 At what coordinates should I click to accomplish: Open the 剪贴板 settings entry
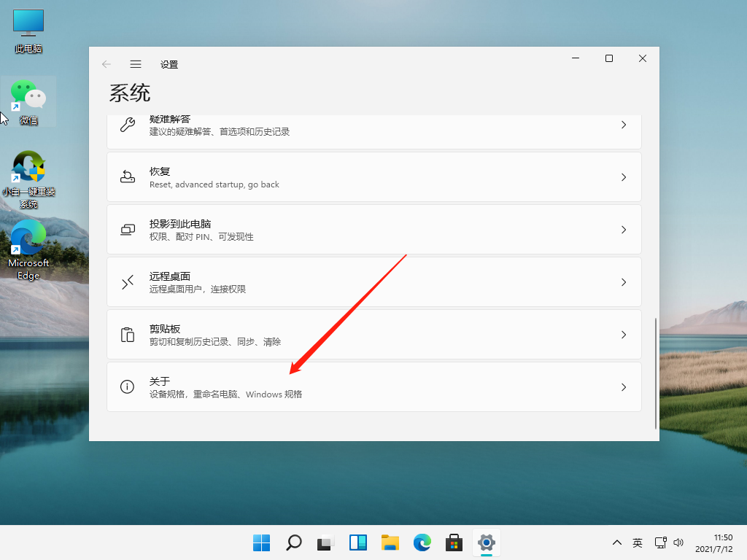coord(374,334)
